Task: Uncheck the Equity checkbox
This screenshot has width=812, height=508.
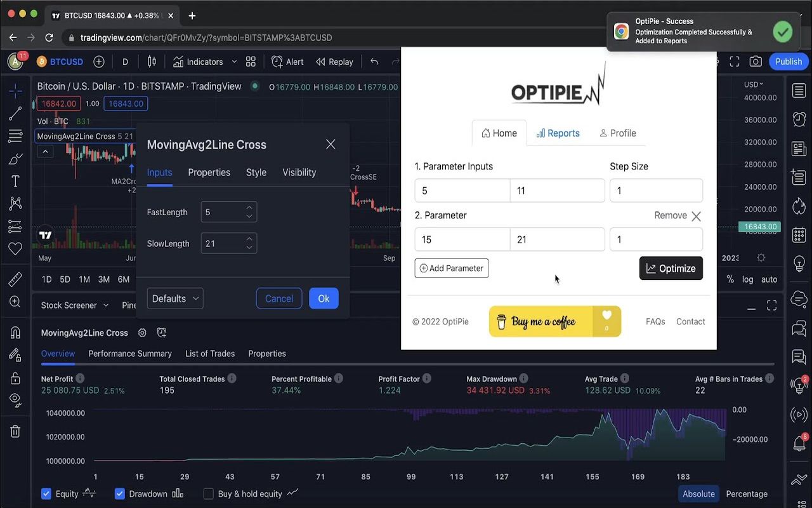Action: click(x=46, y=493)
